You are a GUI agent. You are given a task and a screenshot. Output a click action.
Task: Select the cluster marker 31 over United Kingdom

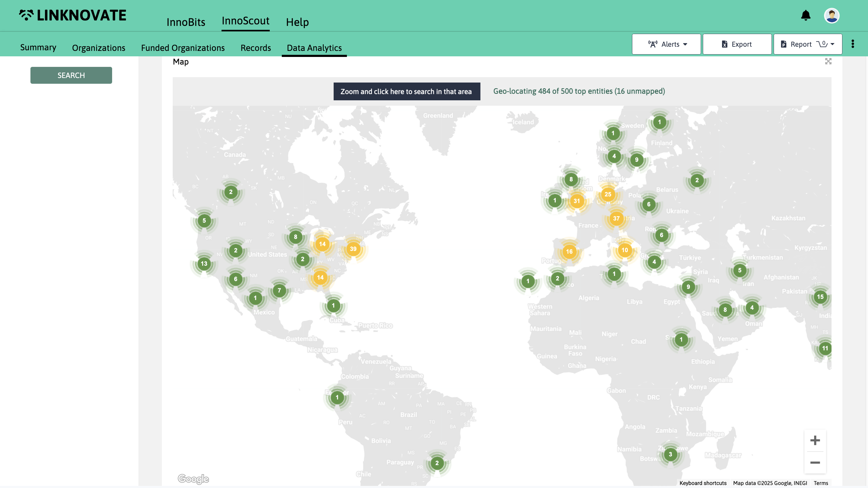pyautogui.click(x=577, y=201)
